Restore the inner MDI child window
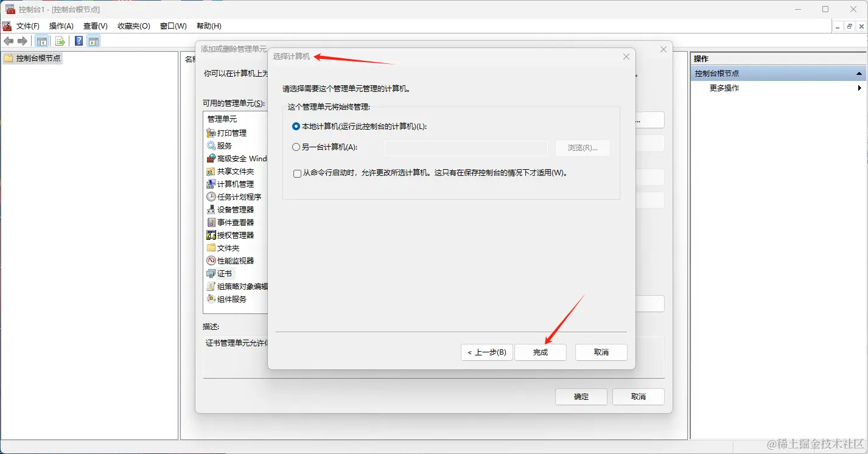The width and height of the screenshot is (868, 454). point(850,26)
